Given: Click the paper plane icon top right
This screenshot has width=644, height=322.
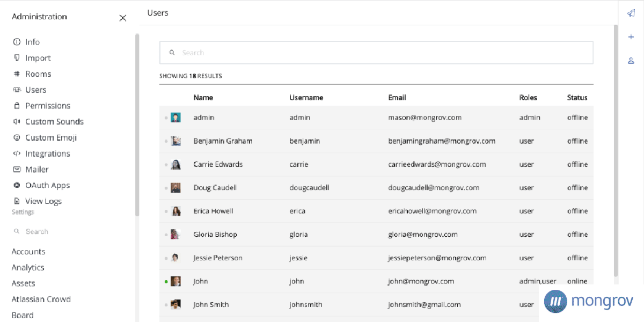Looking at the screenshot, I should coord(631,13).
